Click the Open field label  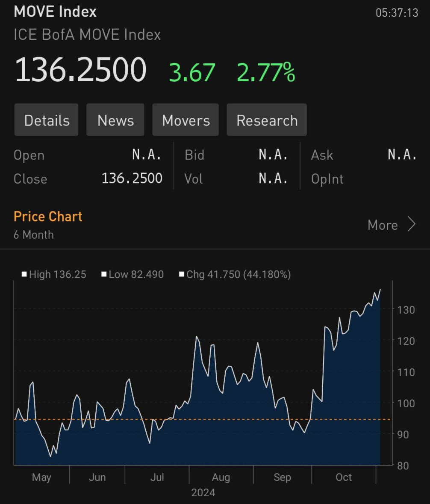(x=29, y=155)
